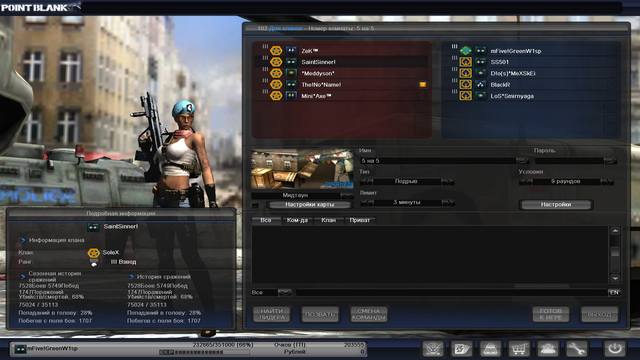This screenshot has width=640, height=360.
Task: Open the shop cart icon
Action: click(519, 349)
